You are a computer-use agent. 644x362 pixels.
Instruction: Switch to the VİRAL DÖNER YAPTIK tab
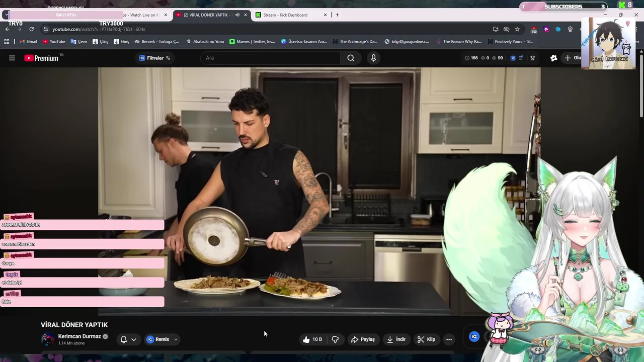(x=212, y=15)
